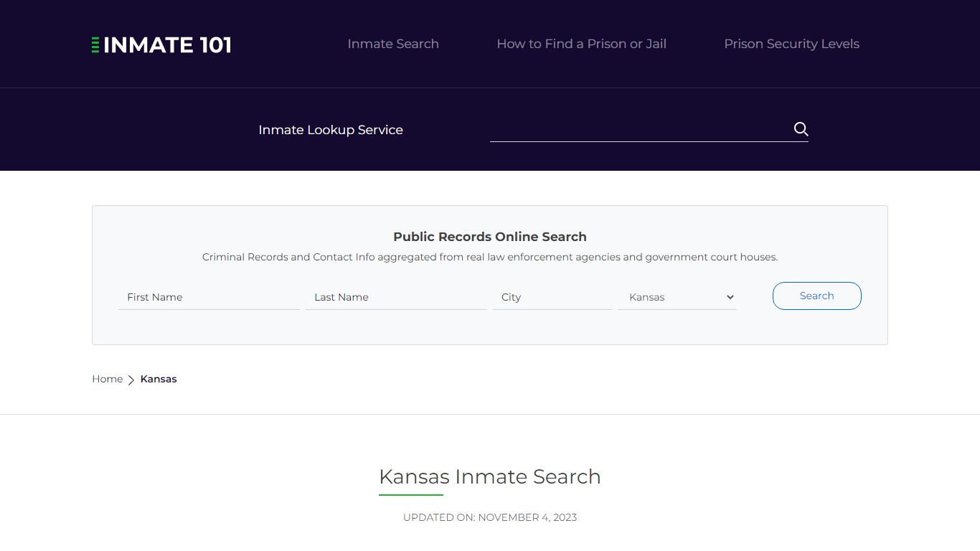Follow the Home breadcrumb link
Screen dimensions: 980x551
(107, 379)
